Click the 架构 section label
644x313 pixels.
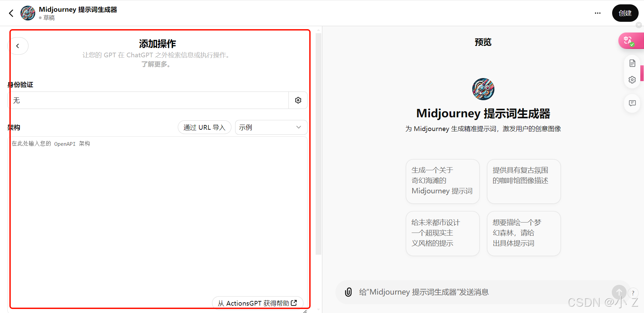coord(14,127)
